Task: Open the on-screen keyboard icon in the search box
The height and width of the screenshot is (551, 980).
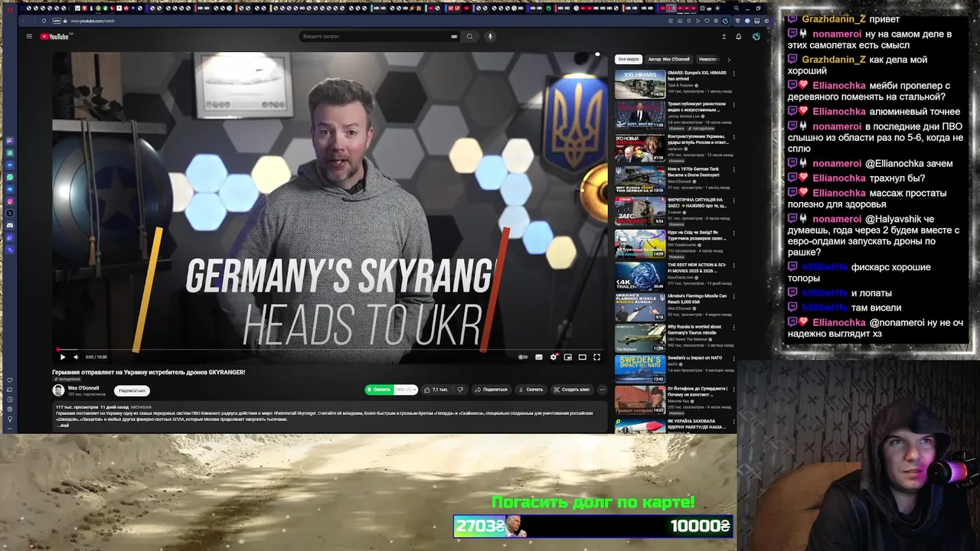Action: (454, 36)
